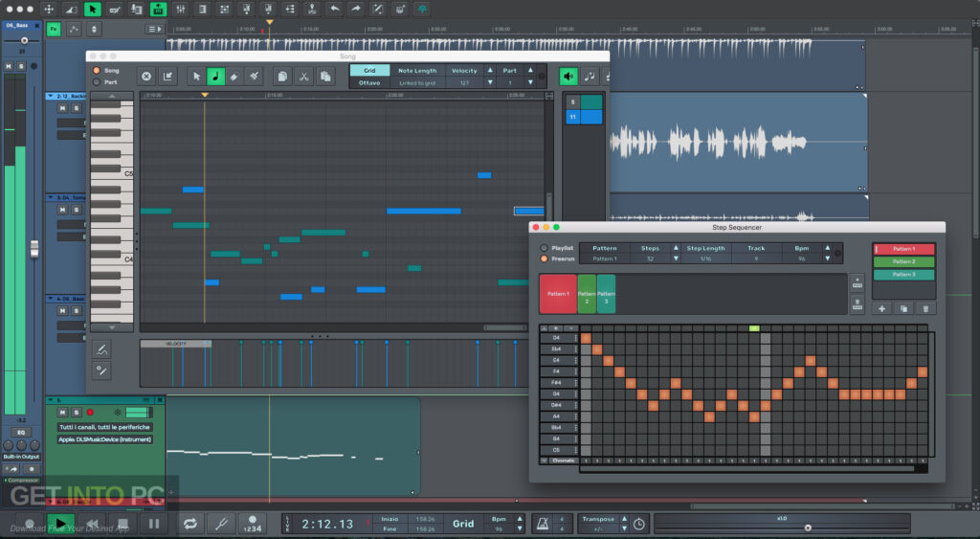Mute the 06_Bass mixer channel with M button

pyautogui.click(x=9, y=66)
